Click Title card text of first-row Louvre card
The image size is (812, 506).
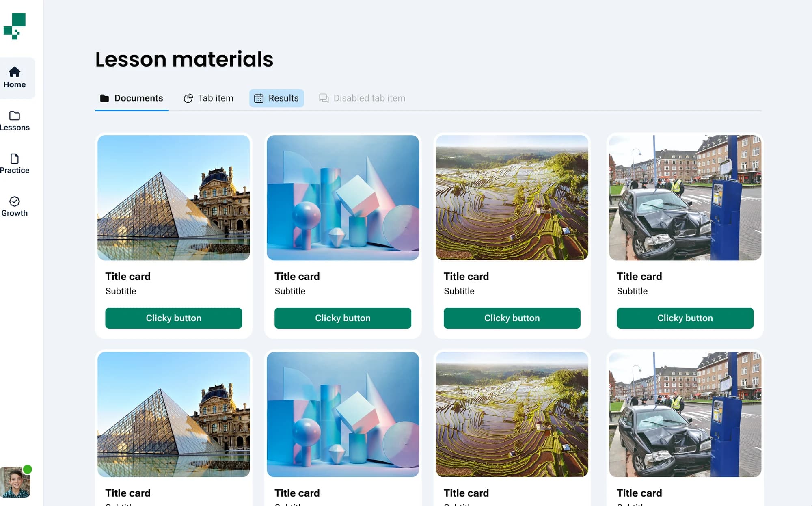pos(128,276)
